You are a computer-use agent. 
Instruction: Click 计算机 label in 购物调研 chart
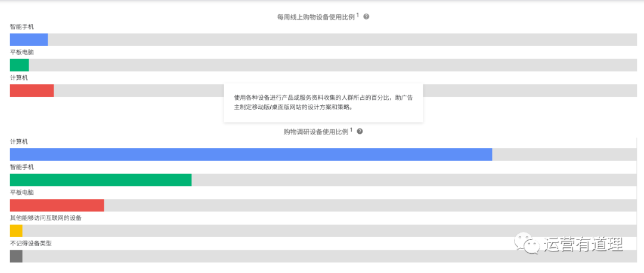coord(19,142)
